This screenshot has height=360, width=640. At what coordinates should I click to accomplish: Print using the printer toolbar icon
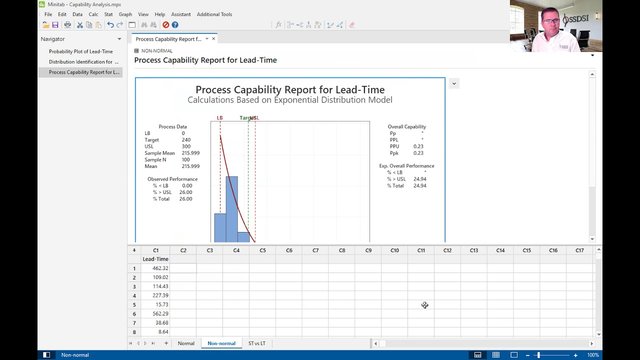[67, 25]
